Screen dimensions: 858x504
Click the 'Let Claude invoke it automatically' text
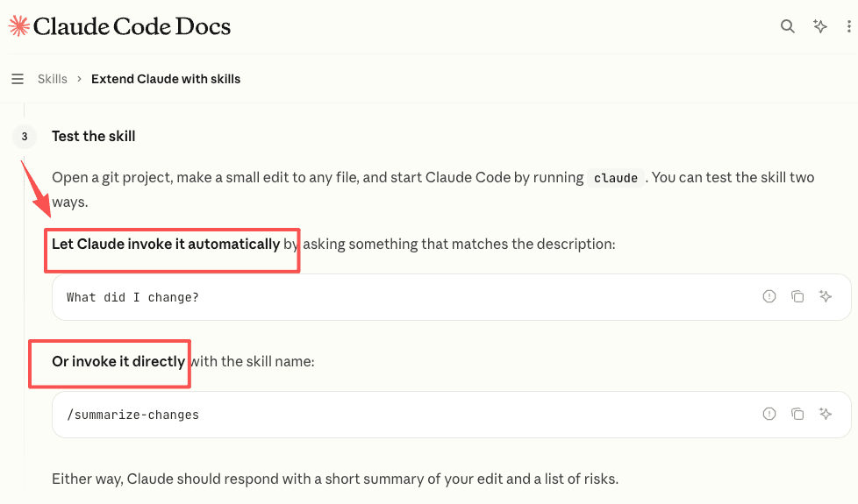point(166,244)
